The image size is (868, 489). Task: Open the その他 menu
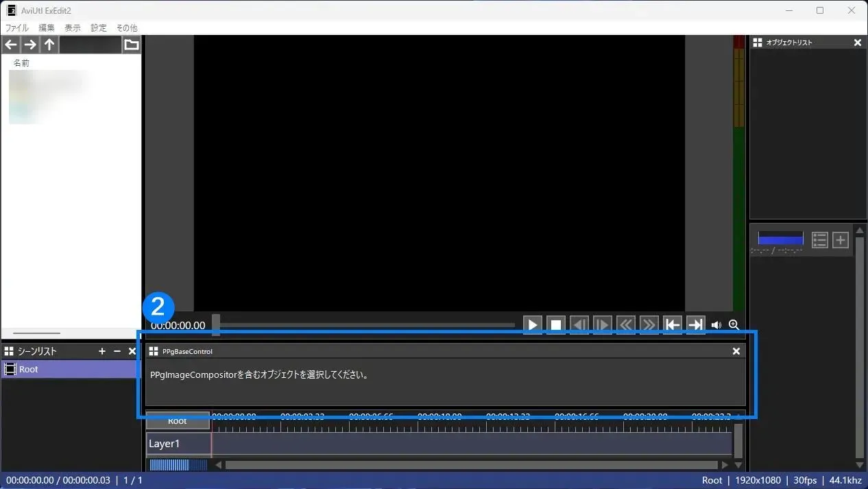point(127,28)
